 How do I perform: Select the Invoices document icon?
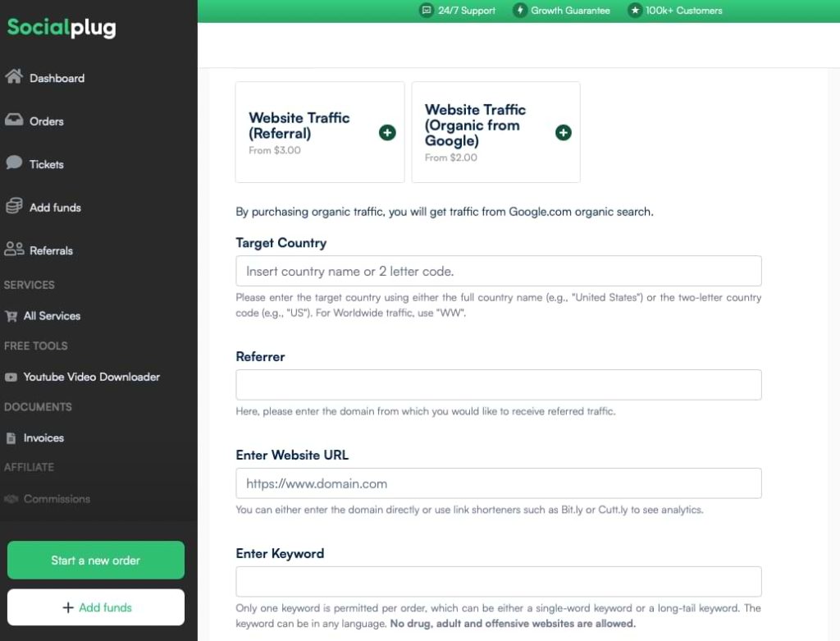(15, 437)
